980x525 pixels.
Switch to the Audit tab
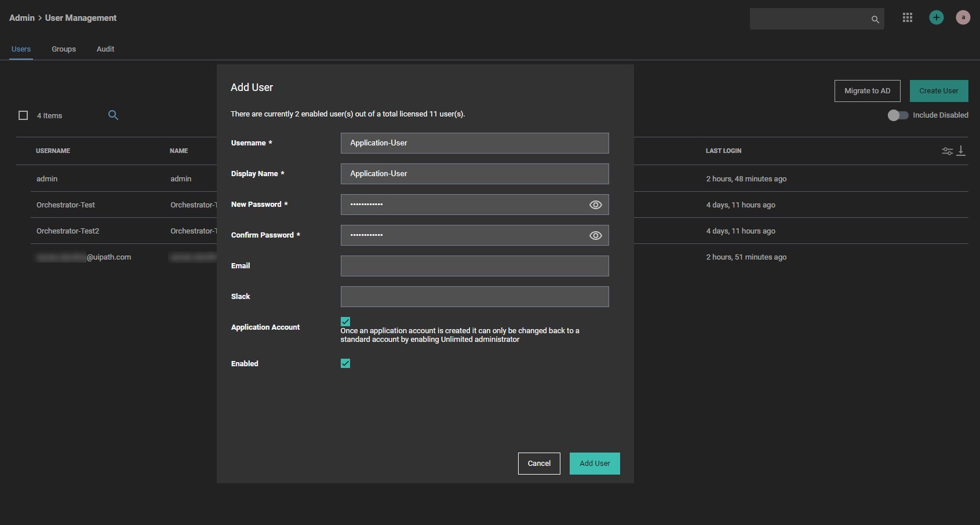coord(105,49)
